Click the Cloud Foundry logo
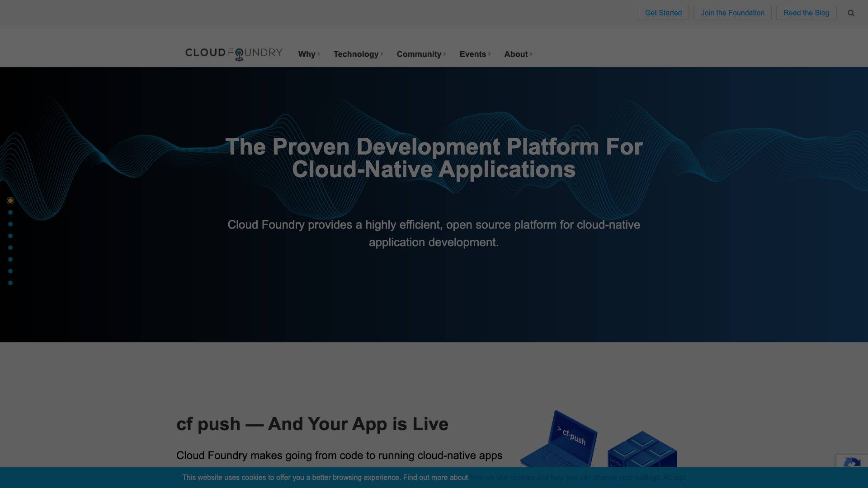868x488 pixels. tap(234, 54)
